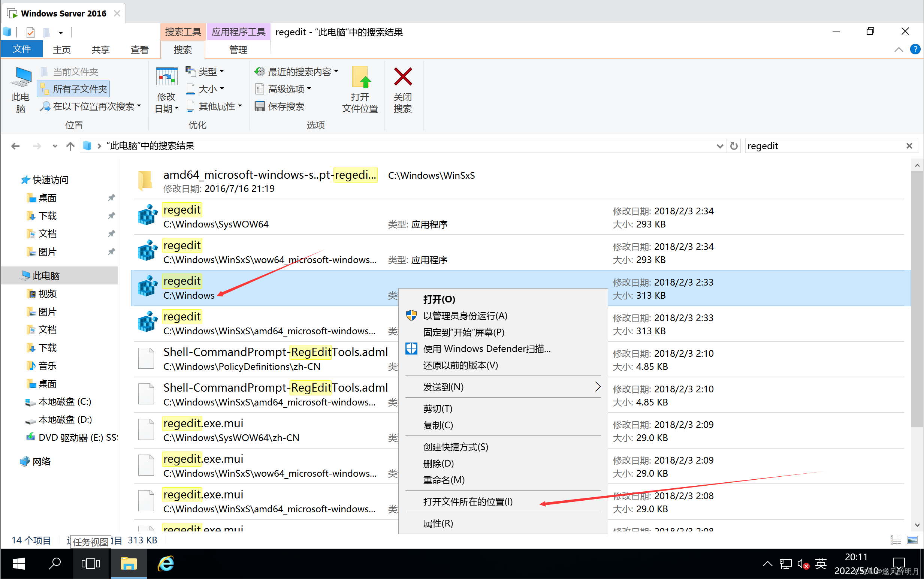Viewport: 924px width, 579px height.
Task: Switch to the 查看 tab
Action: click(x=139, y=50)
